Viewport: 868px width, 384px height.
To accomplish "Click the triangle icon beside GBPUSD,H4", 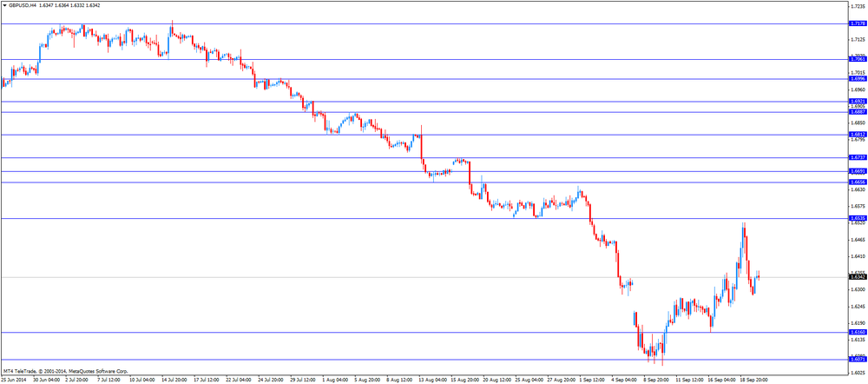I will tap(5, 4).
